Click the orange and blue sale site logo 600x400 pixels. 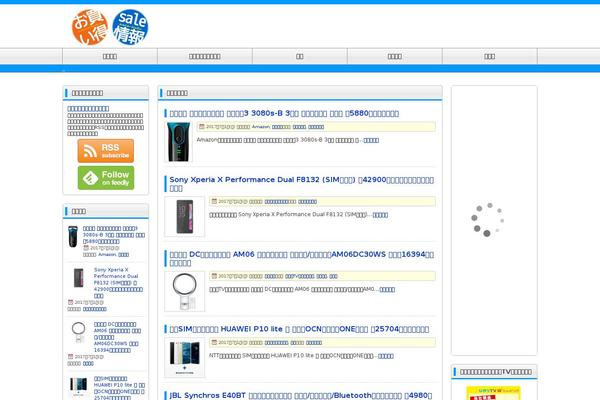110,27
